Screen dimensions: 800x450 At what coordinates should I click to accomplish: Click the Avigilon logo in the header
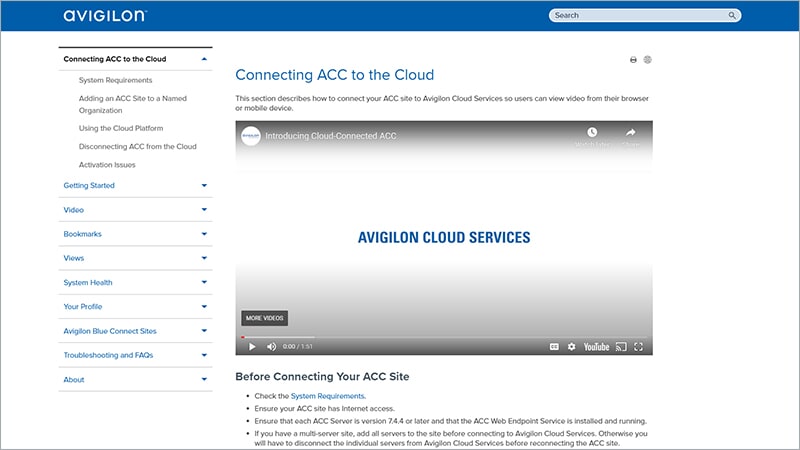pos(105,15)
